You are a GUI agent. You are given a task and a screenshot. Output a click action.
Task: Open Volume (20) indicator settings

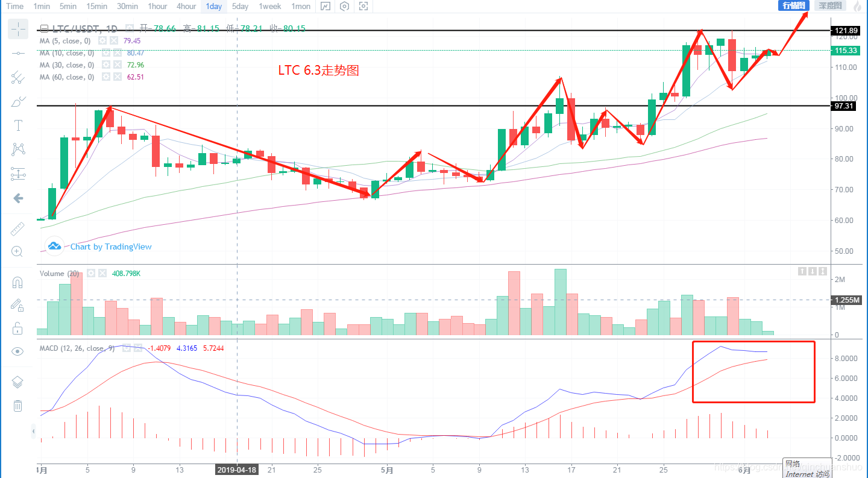point(91,273)
